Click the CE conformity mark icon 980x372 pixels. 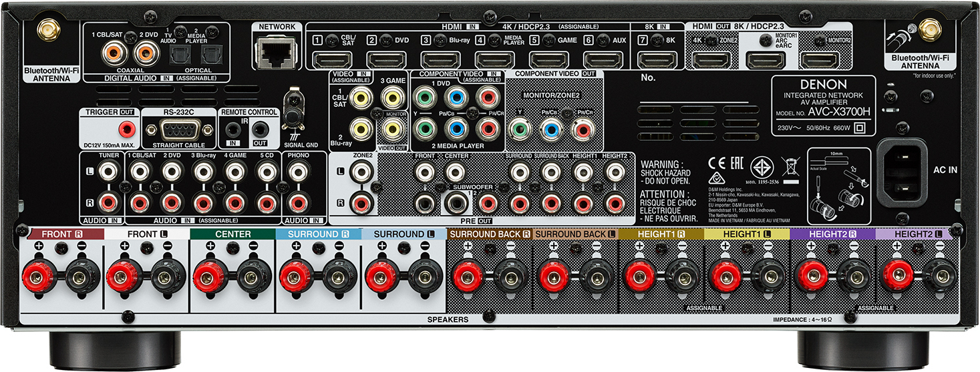(x=717, y=164)
